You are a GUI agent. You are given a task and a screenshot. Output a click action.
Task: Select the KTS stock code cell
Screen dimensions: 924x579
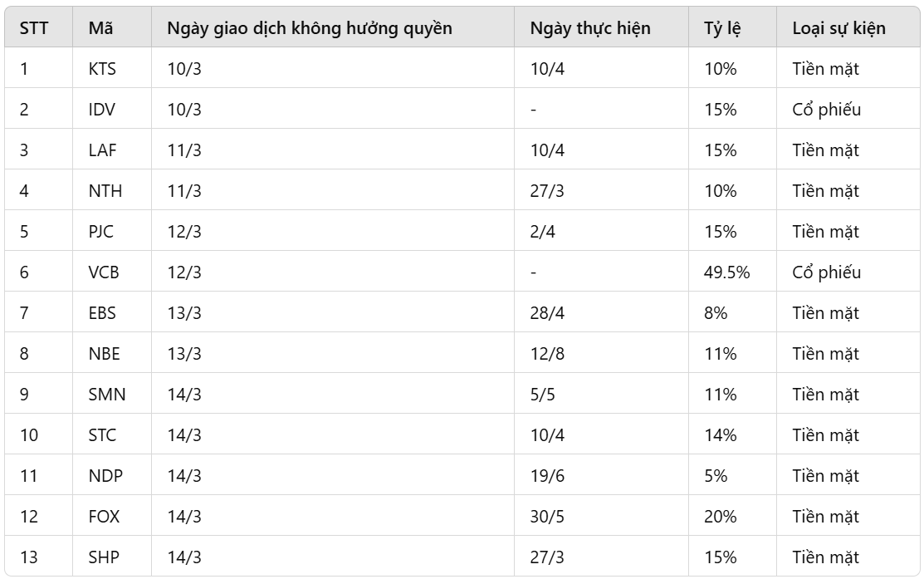pyautogui.click(x=102, y=69)
